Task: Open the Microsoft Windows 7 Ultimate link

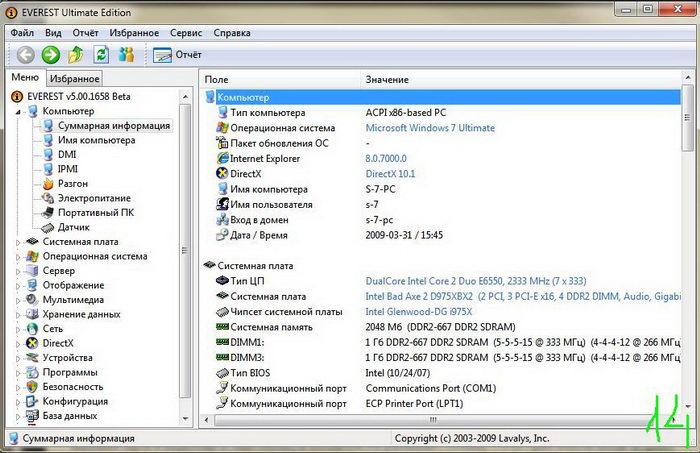Action: (x=430, y=128)
